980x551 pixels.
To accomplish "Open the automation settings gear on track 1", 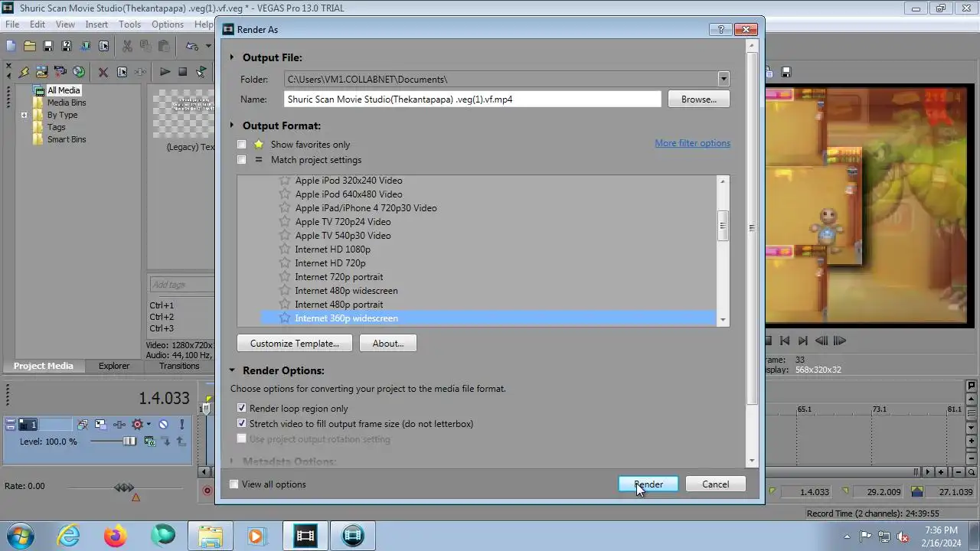I will tap(137, 424).
